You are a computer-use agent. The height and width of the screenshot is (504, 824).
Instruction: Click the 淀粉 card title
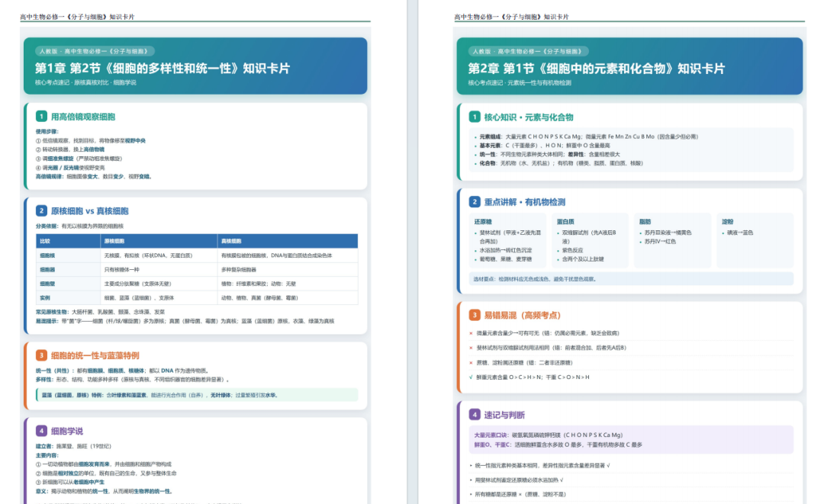[x=727, y=222]
